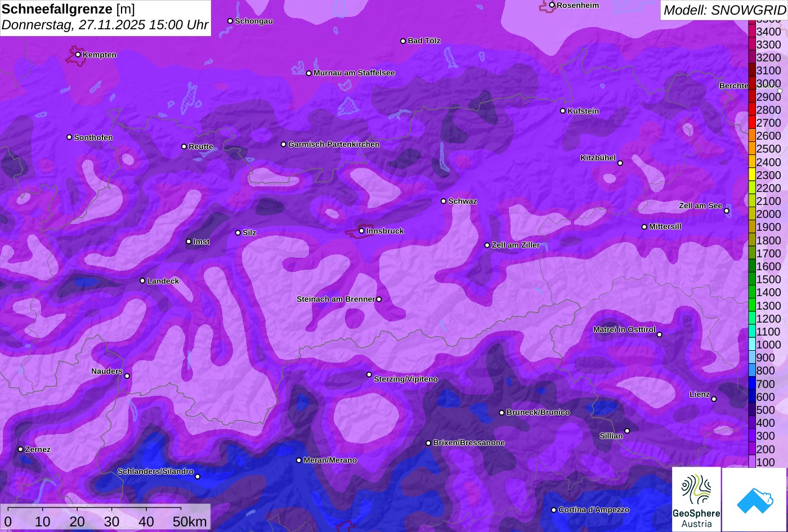Screen dimensions: 788x532
Task: Click the 1000 m cyan legend swatch
Action: (x=752, y=345)
